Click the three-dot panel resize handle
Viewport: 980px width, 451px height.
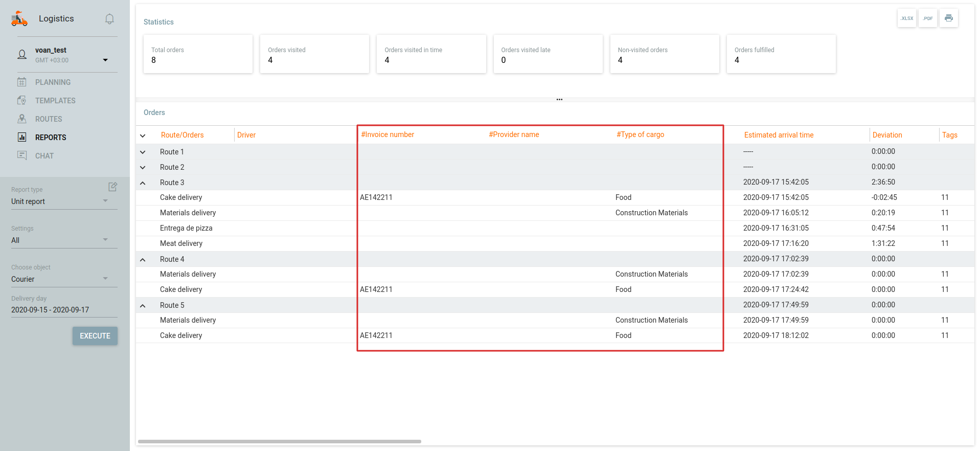559,100
